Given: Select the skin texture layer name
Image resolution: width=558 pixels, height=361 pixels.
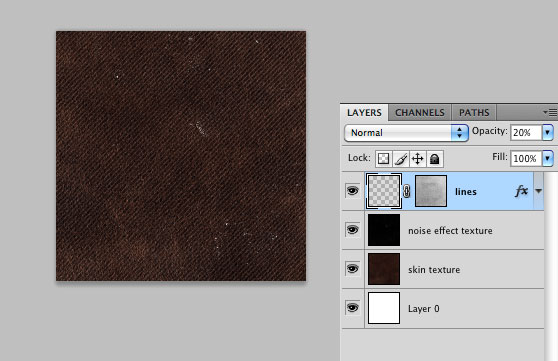Looking at the screenshot, I should pos(434,270).
